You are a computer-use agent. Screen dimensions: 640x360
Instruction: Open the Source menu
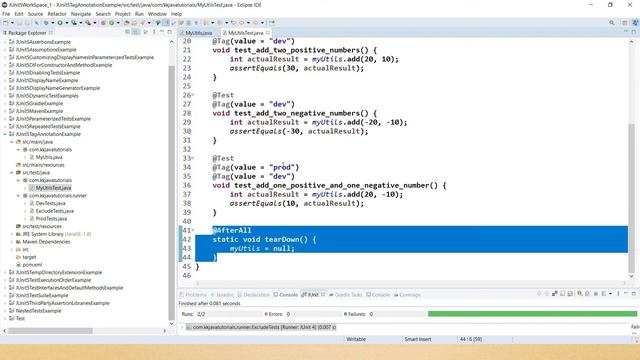(x=35, y=14)
